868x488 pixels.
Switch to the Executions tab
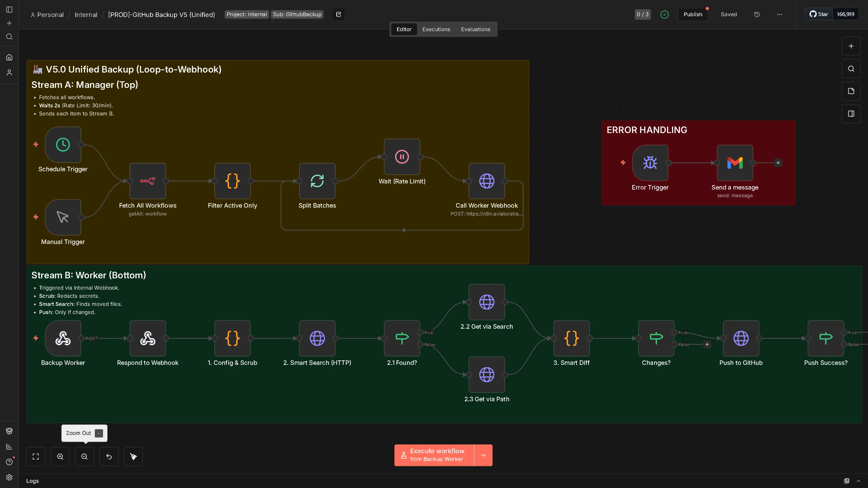coord(436,29)
